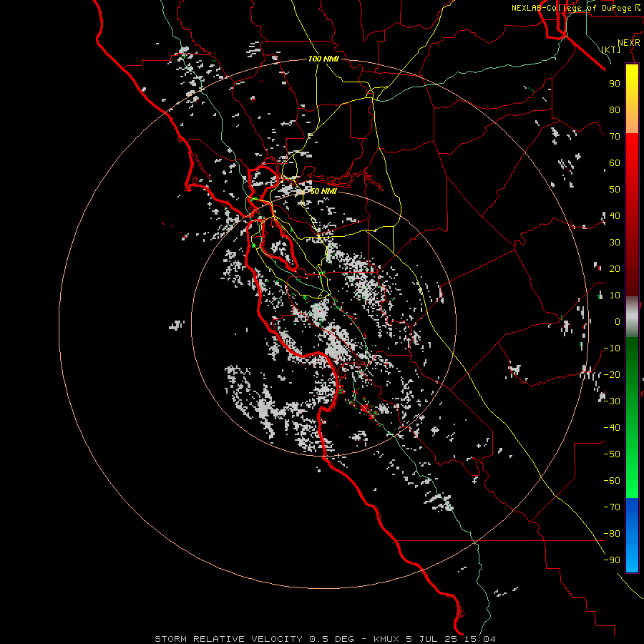Click the -60 scale value

(612, 481)
